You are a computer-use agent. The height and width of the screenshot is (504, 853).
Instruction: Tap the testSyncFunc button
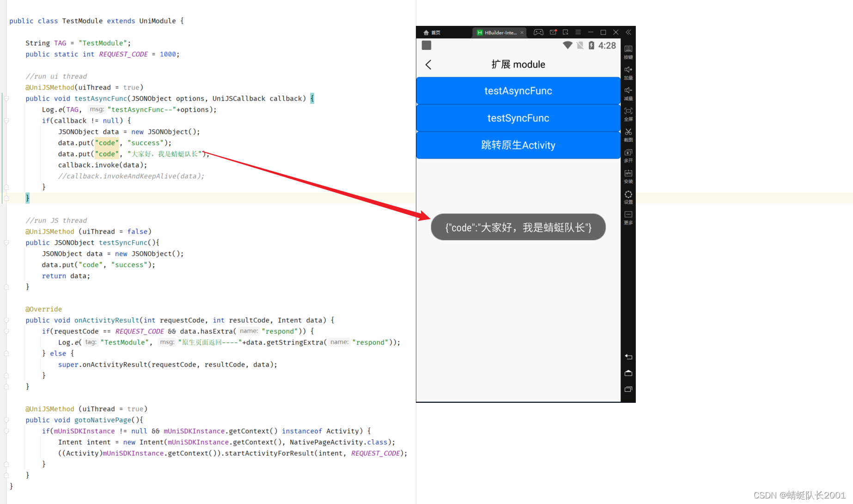tap(518, 118)
